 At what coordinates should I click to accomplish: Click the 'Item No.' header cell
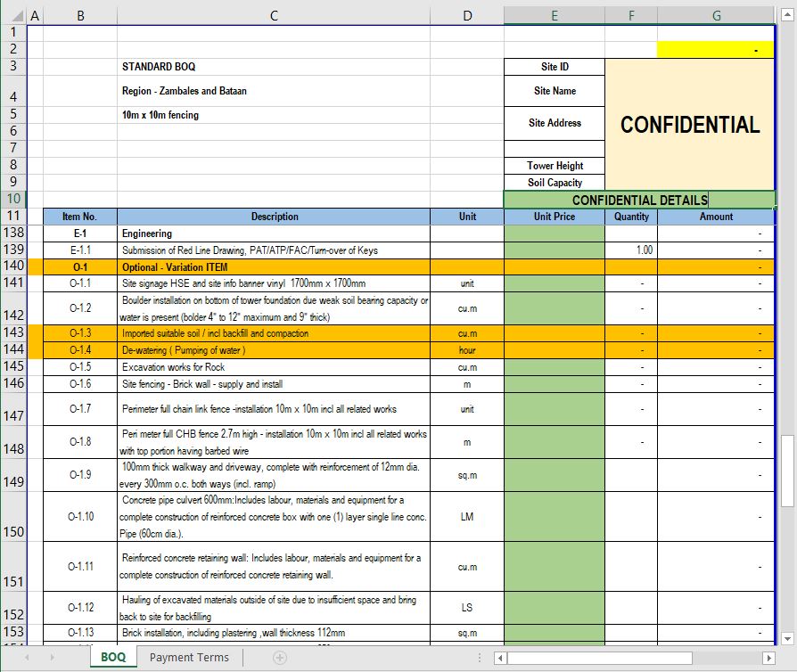tap(80, 217)
